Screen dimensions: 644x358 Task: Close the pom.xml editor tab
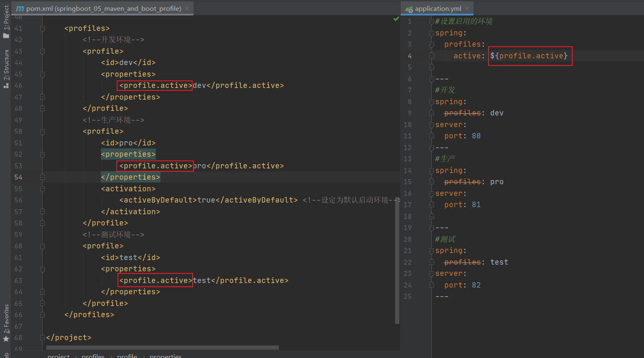(187, 8)
